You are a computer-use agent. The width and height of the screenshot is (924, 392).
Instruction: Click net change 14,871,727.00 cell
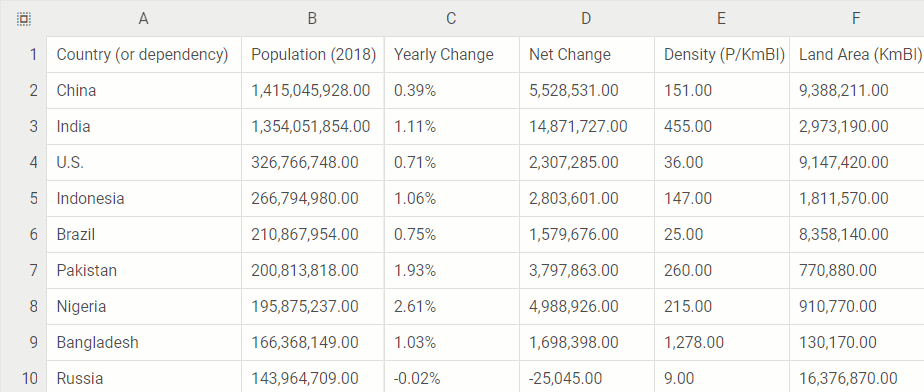click(x=586, y=127)
